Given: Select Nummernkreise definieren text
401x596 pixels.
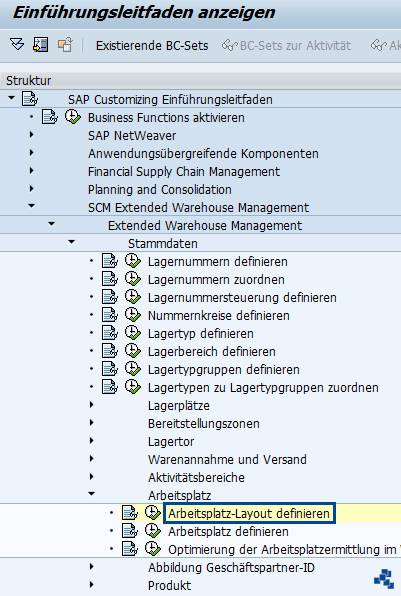Looking at the screenshot, I should pyautogui.click(x=219, y=315).
